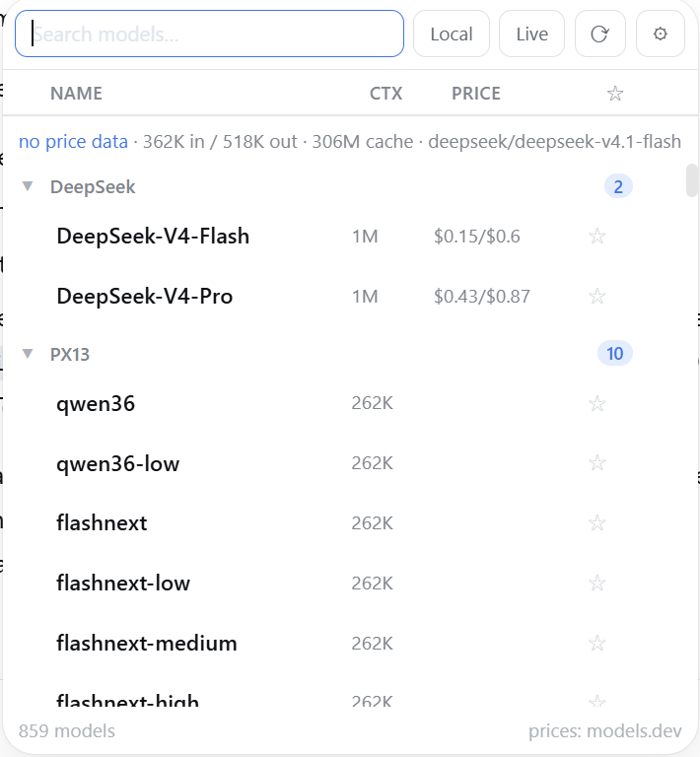Click the 262K context value of qwen36
This screenshot has height=757, width=700.
click(373, 403)
